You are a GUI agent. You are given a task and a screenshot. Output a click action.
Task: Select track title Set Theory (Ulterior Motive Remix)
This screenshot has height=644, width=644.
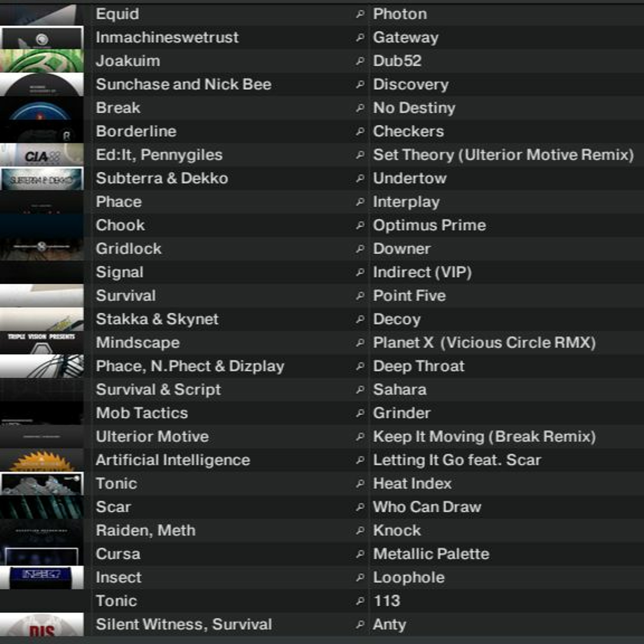click(x=503, y=155)
